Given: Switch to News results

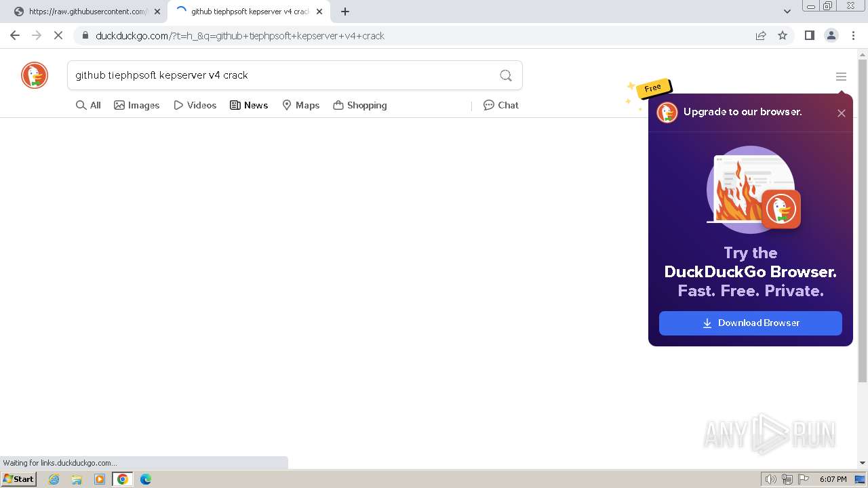Looking at the screenshot, I should point(249,105).
